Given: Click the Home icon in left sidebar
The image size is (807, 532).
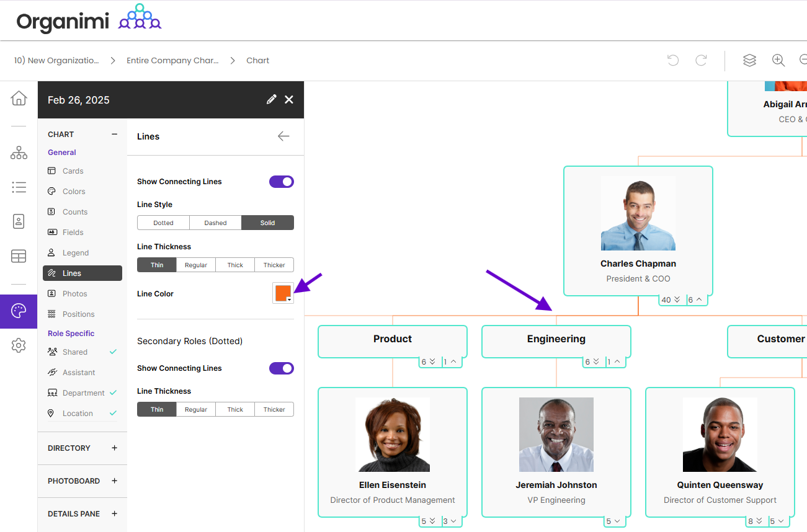Looking at the screenshot, I should click(x=19, y=98).
